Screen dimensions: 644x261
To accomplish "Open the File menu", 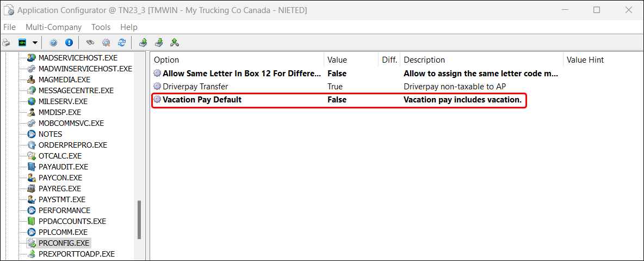I will click(x=9, y=27).
